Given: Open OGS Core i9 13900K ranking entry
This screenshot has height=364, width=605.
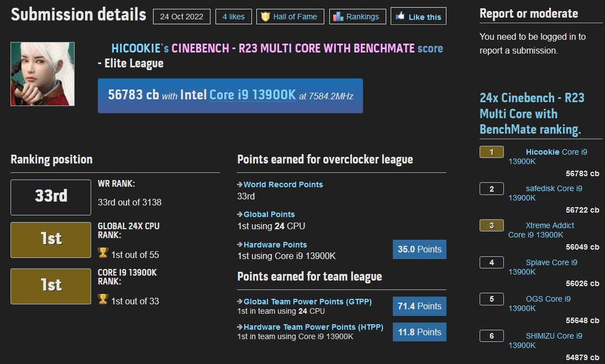Looking at the screenshot, I should [x=539, y=303].
